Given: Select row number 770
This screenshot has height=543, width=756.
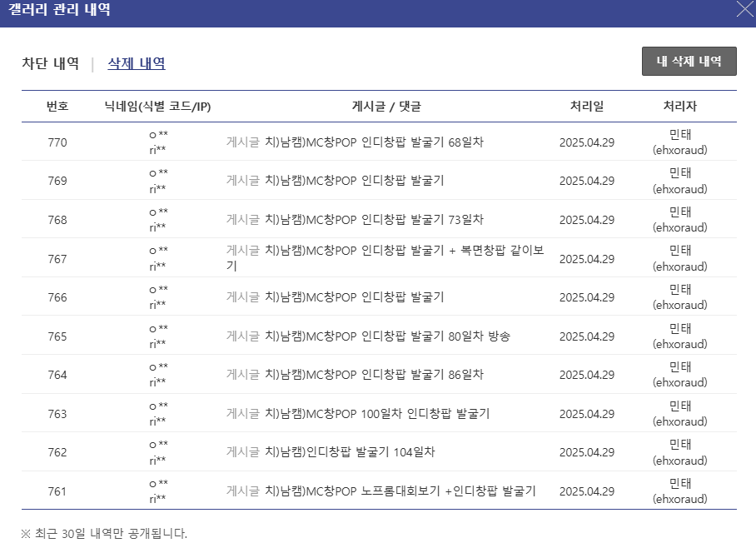Looking at the screenshot, I should (x=57, y=142).
